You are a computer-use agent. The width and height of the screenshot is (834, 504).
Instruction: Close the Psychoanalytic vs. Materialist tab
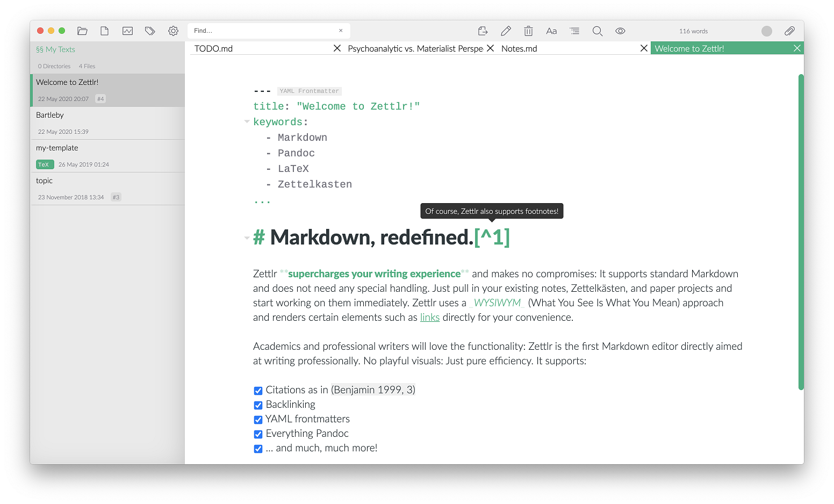[490, 48]
